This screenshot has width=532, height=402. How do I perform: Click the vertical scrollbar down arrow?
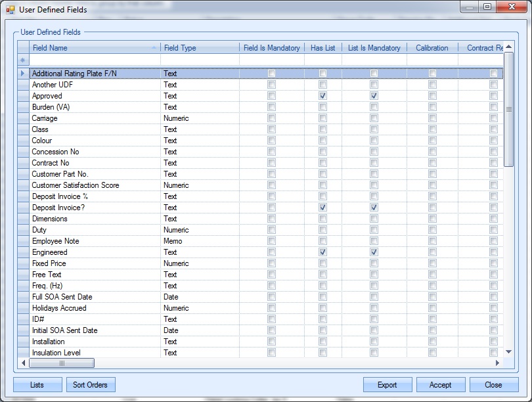tap(508, 353)
